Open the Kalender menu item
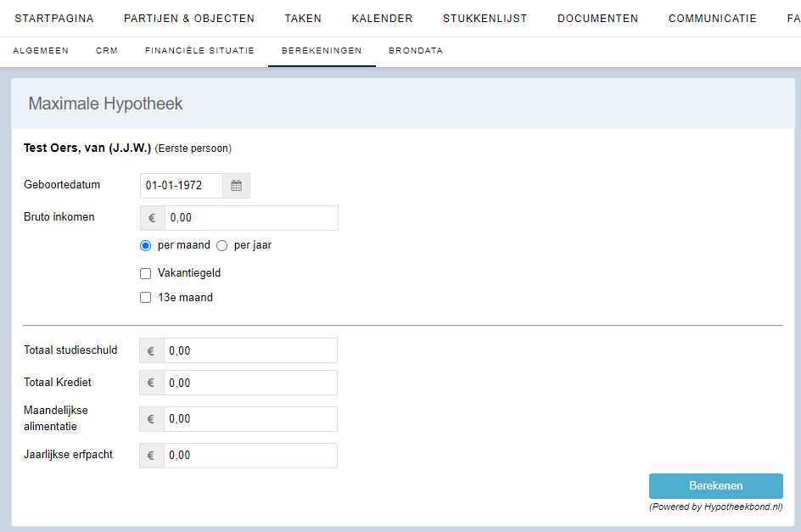 [382, 19]
